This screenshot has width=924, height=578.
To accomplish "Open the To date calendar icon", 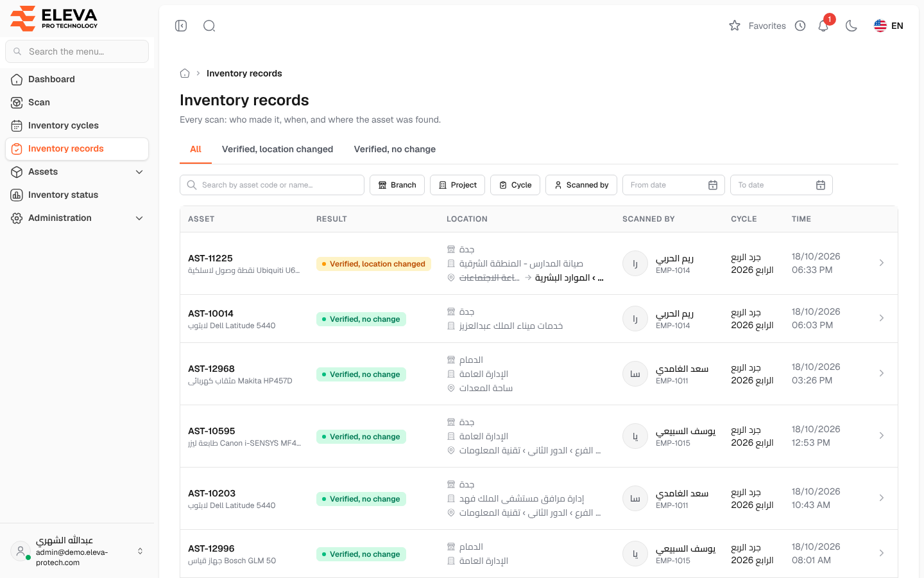I will click(821, 185).
